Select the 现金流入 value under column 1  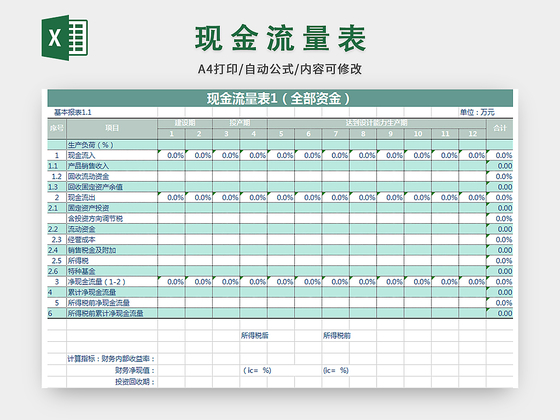tap(175, 155)
